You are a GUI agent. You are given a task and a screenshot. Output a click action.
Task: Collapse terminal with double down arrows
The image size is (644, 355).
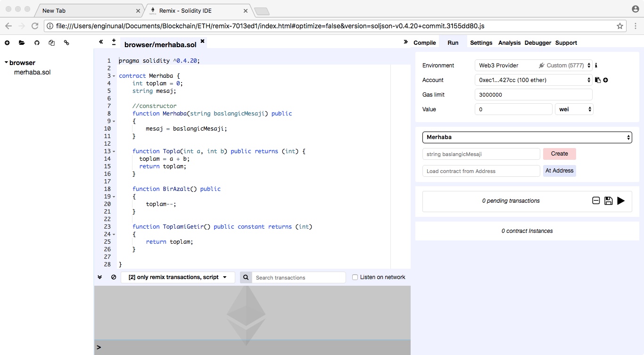tap(100, 277)
